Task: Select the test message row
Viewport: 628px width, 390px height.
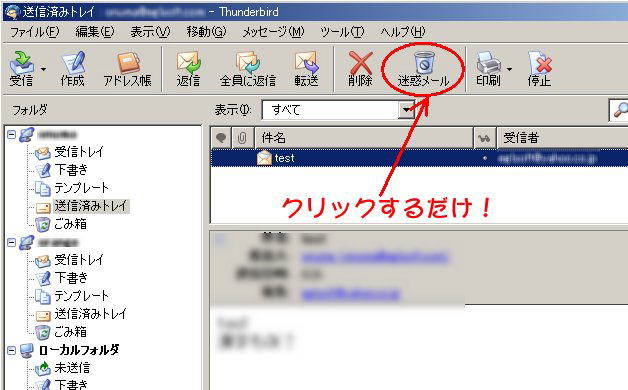Action: pyautogui.click(x=419, y=158)
